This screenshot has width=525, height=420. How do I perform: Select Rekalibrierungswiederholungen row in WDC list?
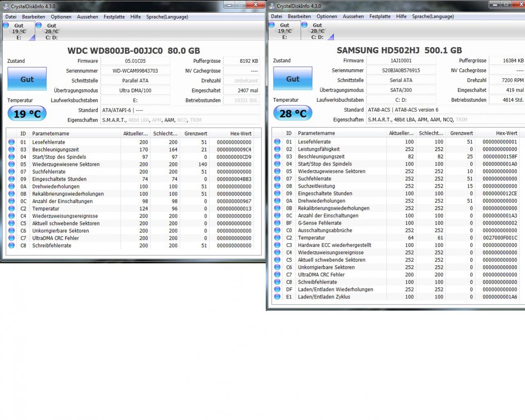134,194
